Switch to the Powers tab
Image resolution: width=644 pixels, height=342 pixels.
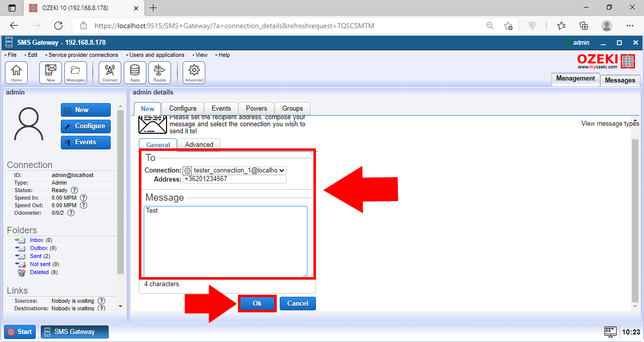pyautogui.click(x=257, y=109)
